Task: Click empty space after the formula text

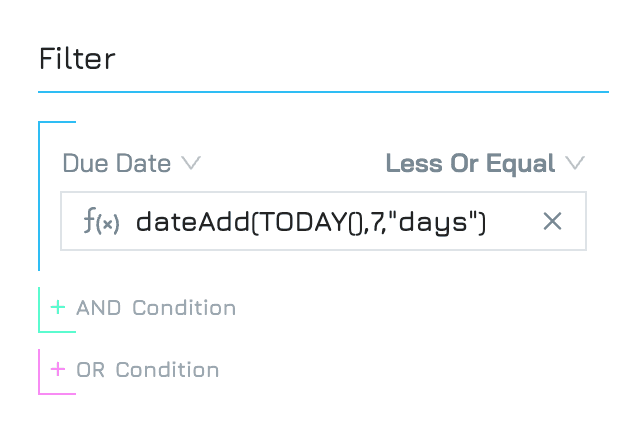Action: point(513,221)
